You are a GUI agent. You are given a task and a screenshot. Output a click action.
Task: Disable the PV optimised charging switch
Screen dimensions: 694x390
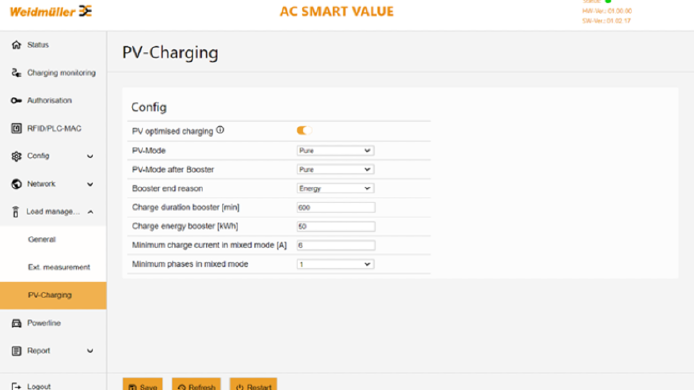[304, 130]
